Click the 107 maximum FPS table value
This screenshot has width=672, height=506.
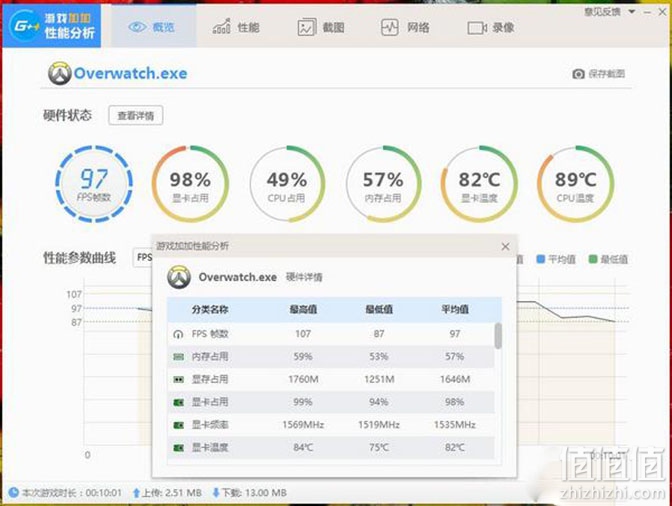click(303, 334)
